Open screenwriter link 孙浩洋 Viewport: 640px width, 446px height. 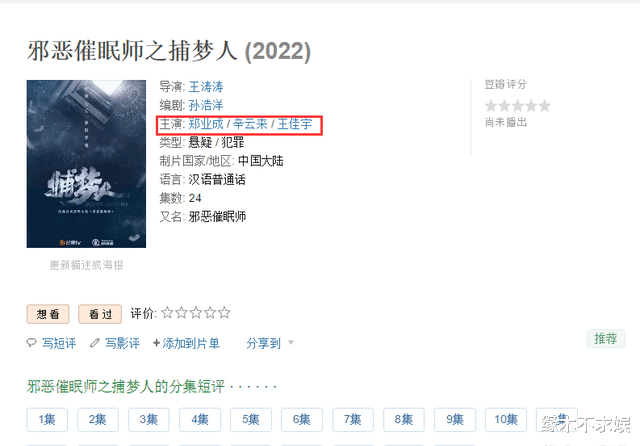click(206, 105)
